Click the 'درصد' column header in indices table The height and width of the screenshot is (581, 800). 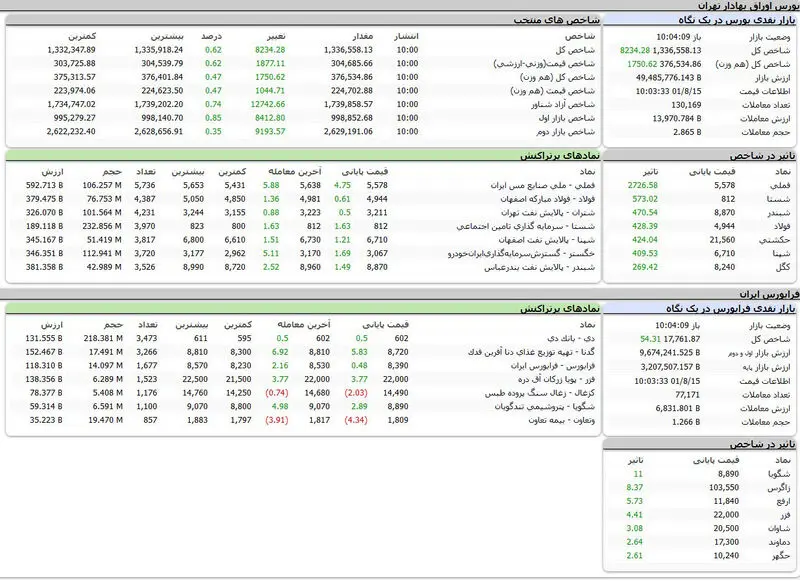click(211, 36)
